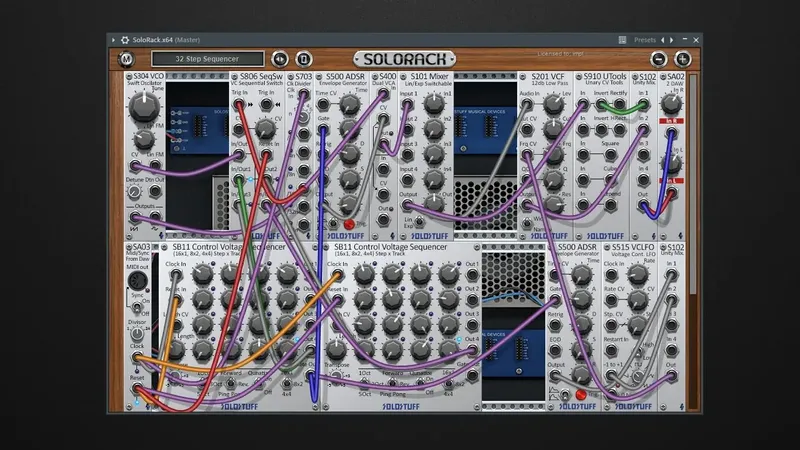Click the S515 VCLFO Clock In jack
Viewport: 800px width, 450px height.
pyautogui.click(x=611, y=275)
